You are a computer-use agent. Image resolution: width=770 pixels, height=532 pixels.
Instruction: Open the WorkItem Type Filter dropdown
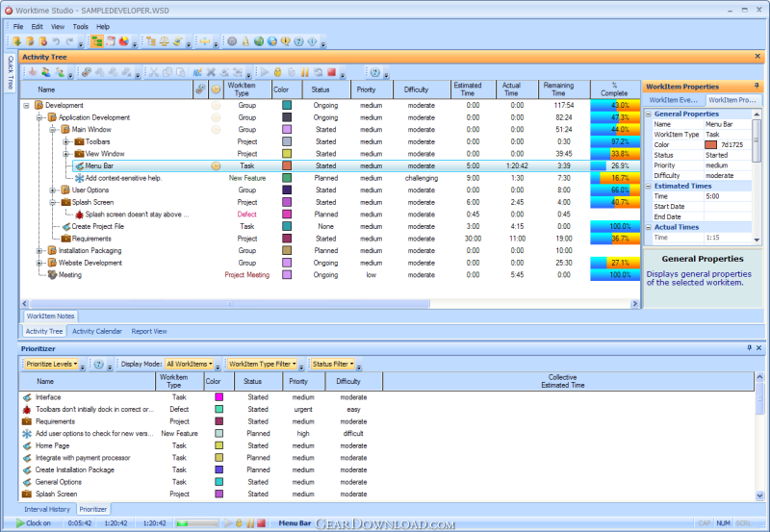[262, 365]
